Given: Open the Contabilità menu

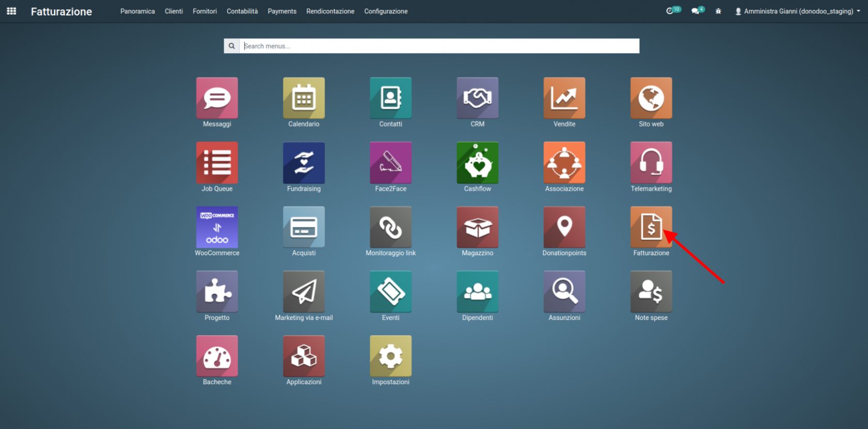Looking at the screenshot, I should 242,11.
